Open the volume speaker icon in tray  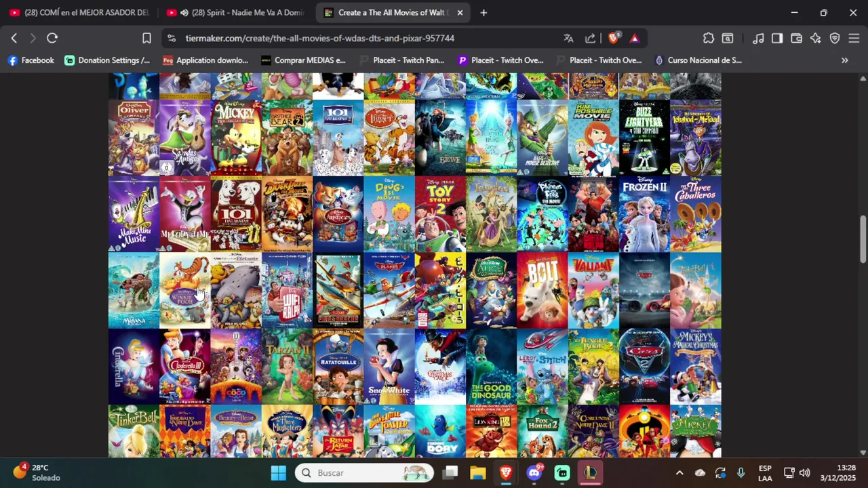(x=805, y=472)
